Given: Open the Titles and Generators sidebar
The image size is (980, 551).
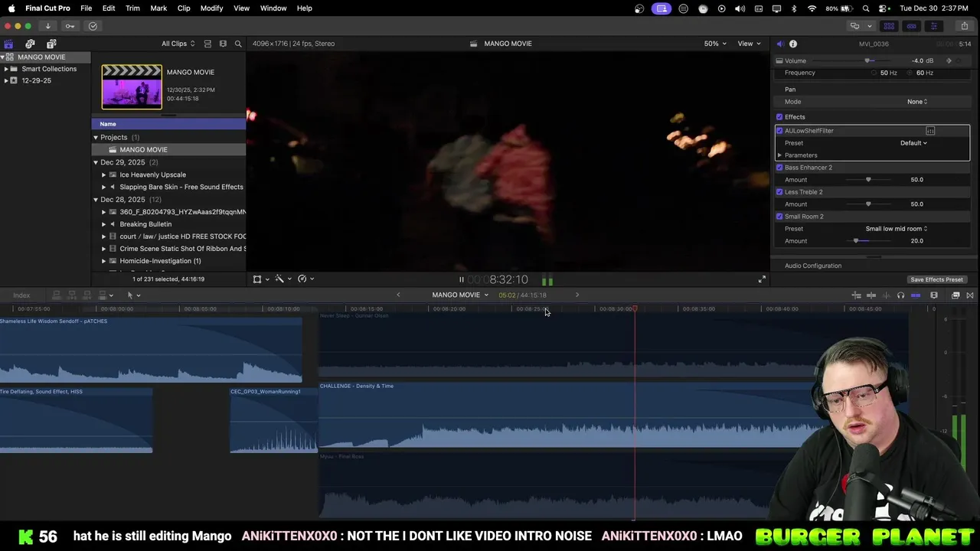Looking at the screenshot, I should (x=51, y=44).
